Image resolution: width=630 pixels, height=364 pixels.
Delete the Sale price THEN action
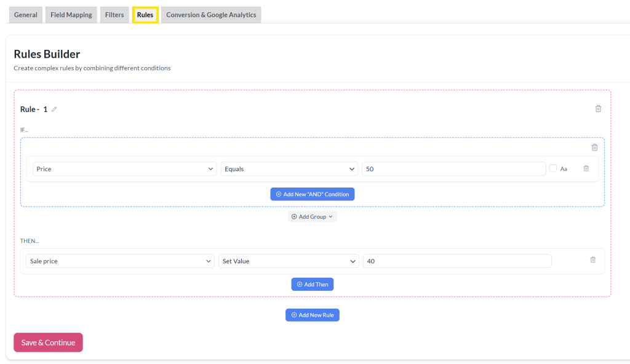592,259
